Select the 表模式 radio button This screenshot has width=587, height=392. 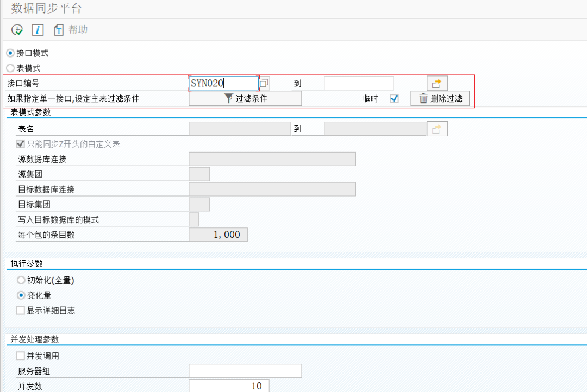coord(10,68)
